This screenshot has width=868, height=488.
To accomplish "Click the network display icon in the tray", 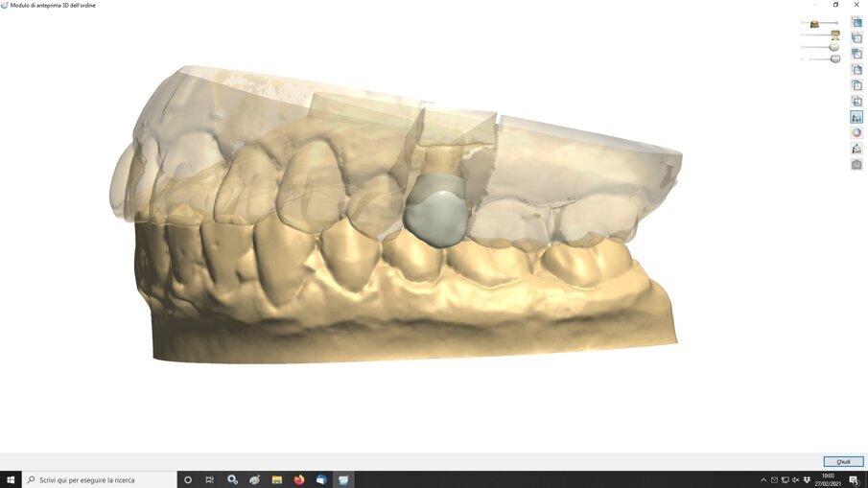I will pyautogui.click(x=785, y=479).
